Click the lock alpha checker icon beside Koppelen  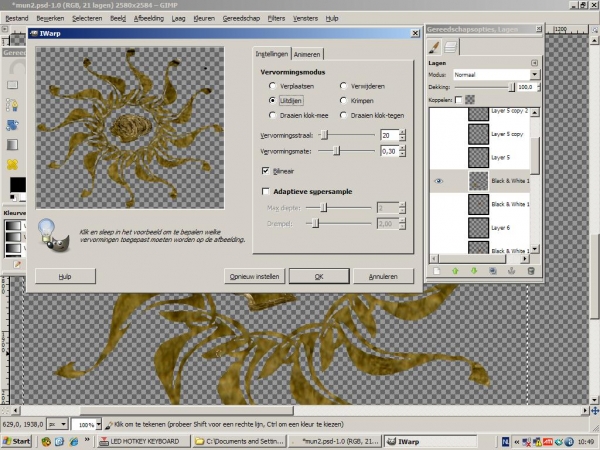coord(470,100)
